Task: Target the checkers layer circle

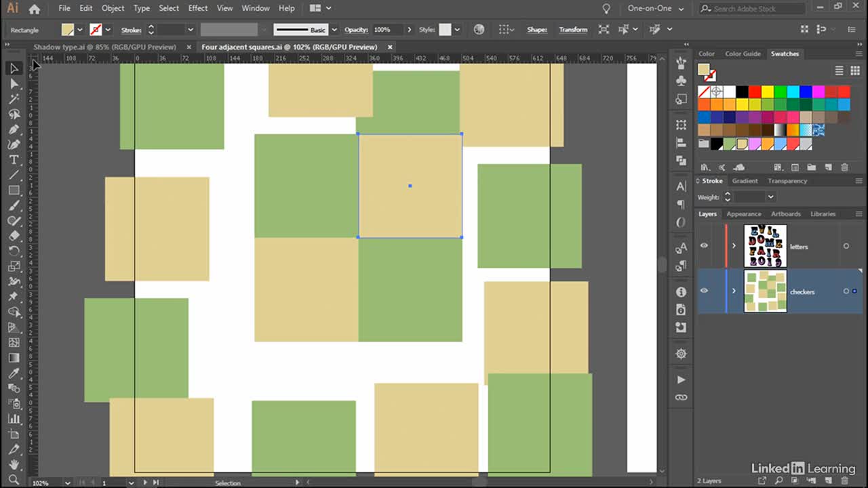Action: pos(846,291)
